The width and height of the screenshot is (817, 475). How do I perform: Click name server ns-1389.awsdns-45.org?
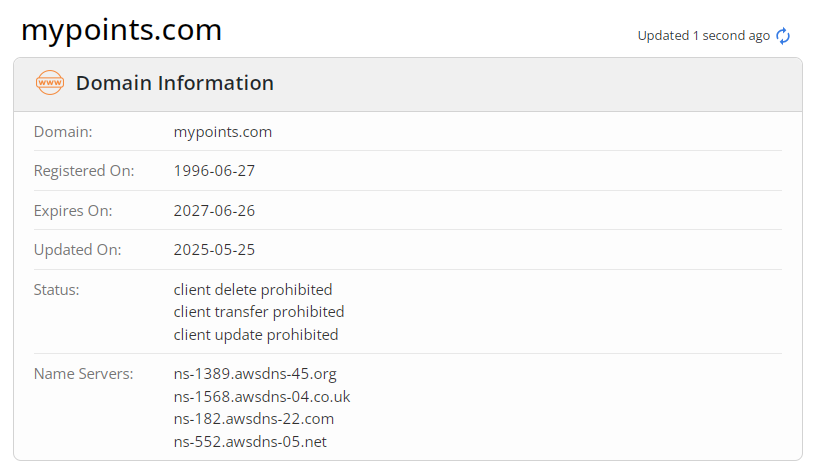(255, 374)
